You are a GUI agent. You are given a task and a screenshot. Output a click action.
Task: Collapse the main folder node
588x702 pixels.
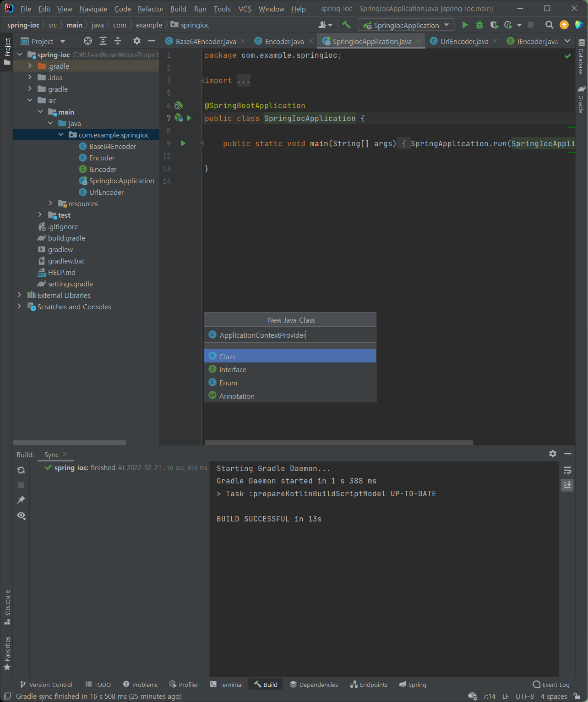click(40, 112)
